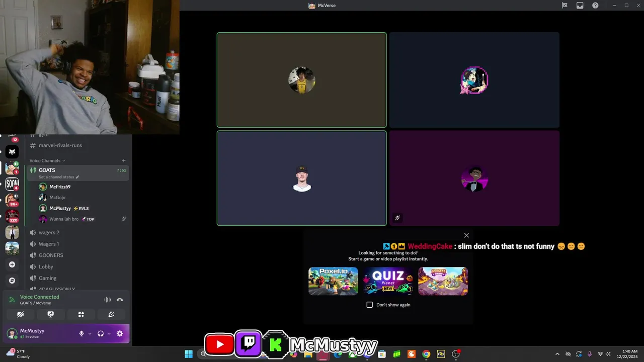Click Set a channel status text
This screenshot has width=644, height=362.
56,177
